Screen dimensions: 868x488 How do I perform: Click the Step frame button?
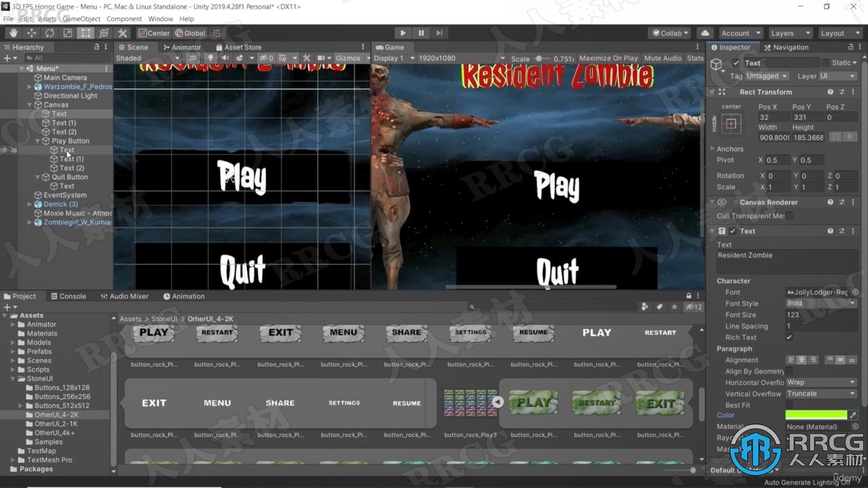coord(439,33)
